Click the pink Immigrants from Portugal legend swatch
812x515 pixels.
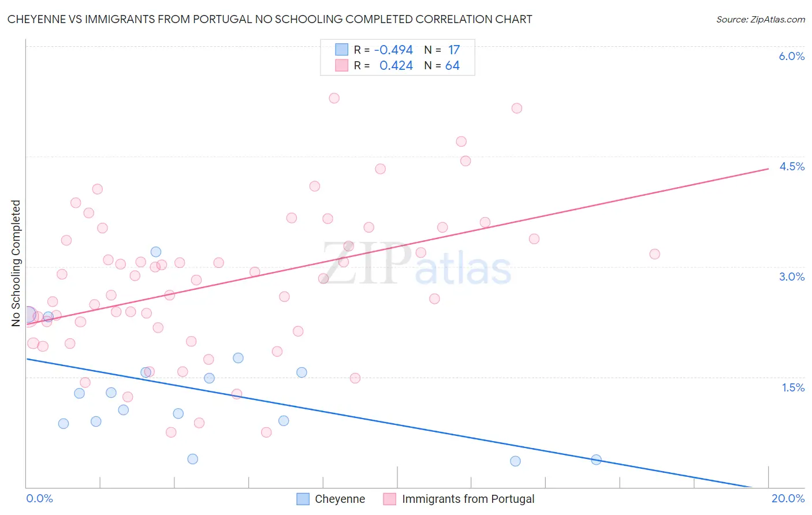pos(390,499)
